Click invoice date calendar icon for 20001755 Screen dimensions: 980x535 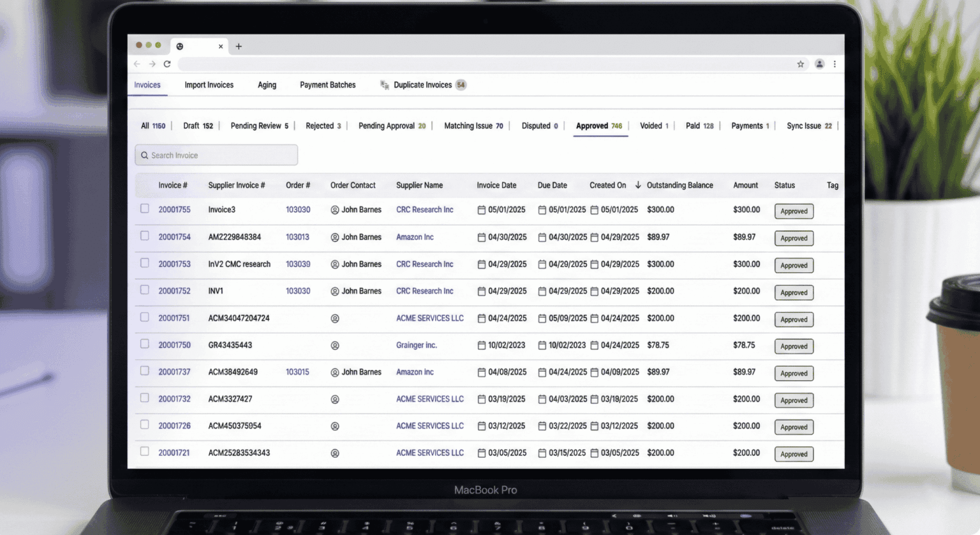point(482,210)
